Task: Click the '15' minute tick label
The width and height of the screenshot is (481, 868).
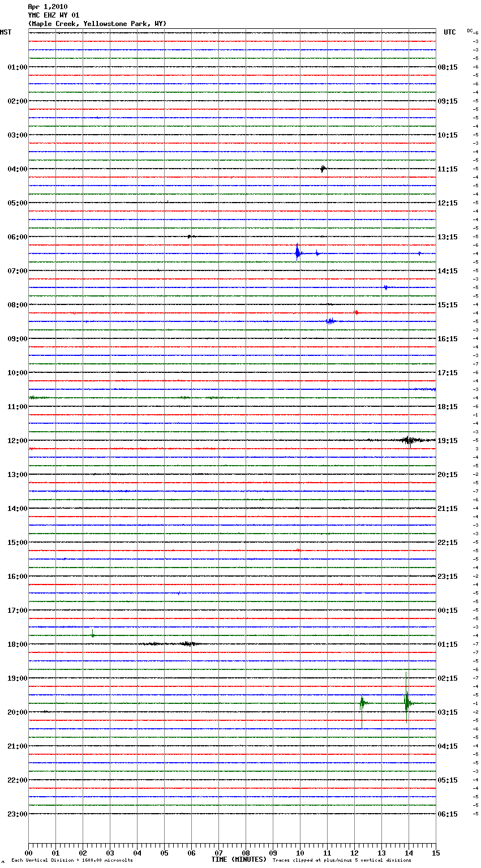Action: tap(436, 853)
